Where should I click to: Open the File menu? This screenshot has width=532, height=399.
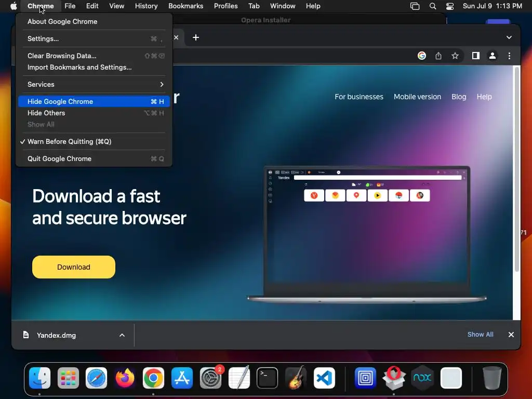(x=70, y=6)
